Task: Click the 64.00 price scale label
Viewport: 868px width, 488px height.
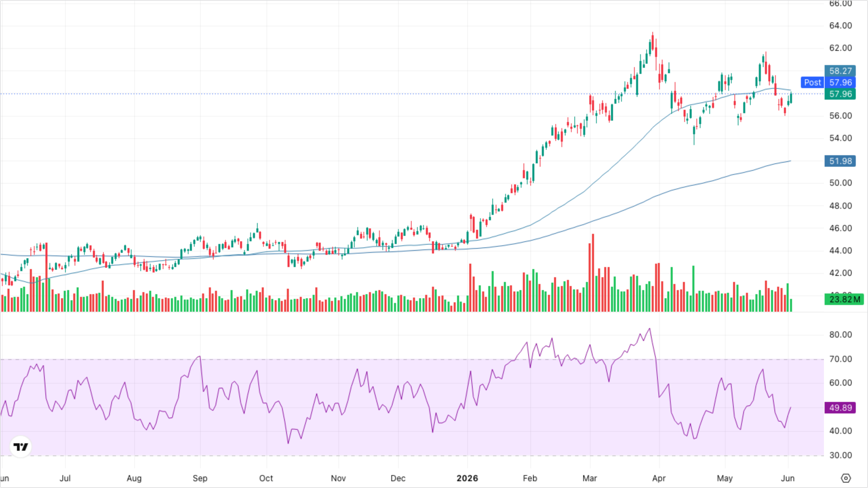Action: (x=840, y=25)
